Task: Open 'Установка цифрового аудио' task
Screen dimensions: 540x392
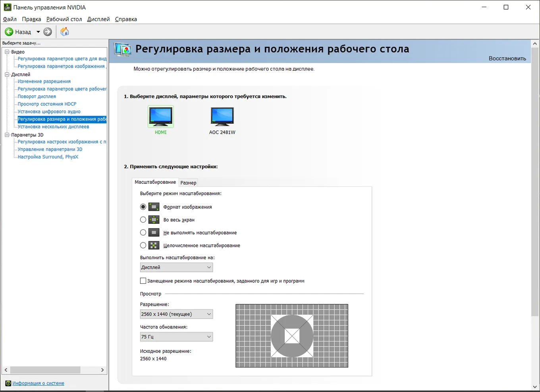Action: (49, 111)
